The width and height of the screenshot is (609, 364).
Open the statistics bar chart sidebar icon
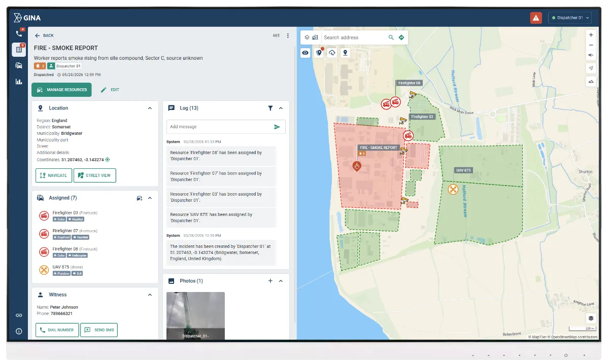coord(19,81)
